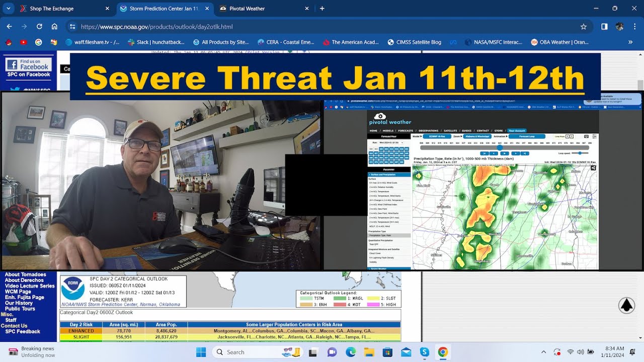Image resolution: width=644 pixels, height=362 pixels.
Task: Show more bookmarks with the double-chevron
Action: coord(630,42)
